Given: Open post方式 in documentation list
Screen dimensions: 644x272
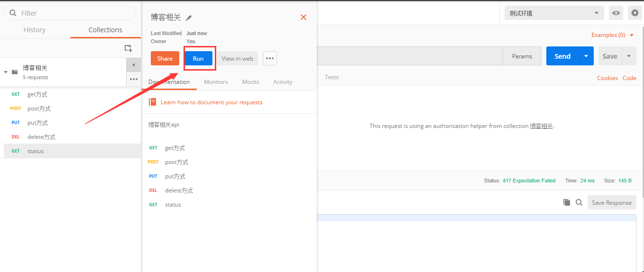Looking at the screenshot, I should (176, 162).
